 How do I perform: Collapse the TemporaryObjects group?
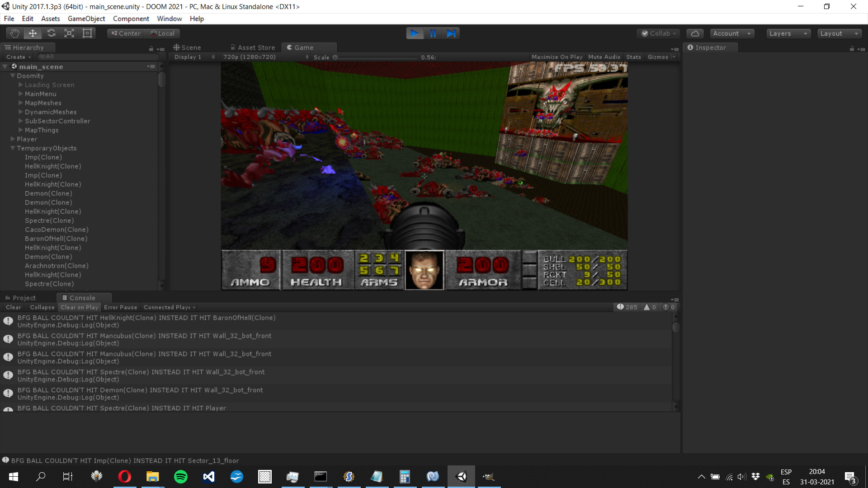tap(13, 148)
